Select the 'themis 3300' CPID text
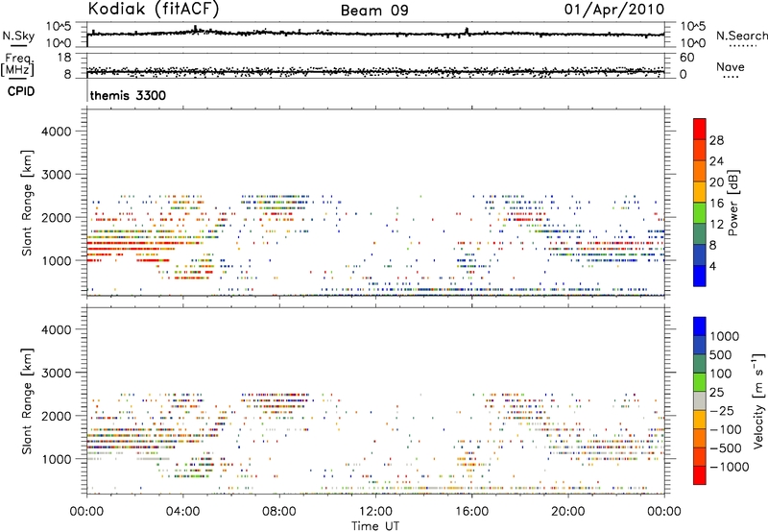 click(128, 95)
